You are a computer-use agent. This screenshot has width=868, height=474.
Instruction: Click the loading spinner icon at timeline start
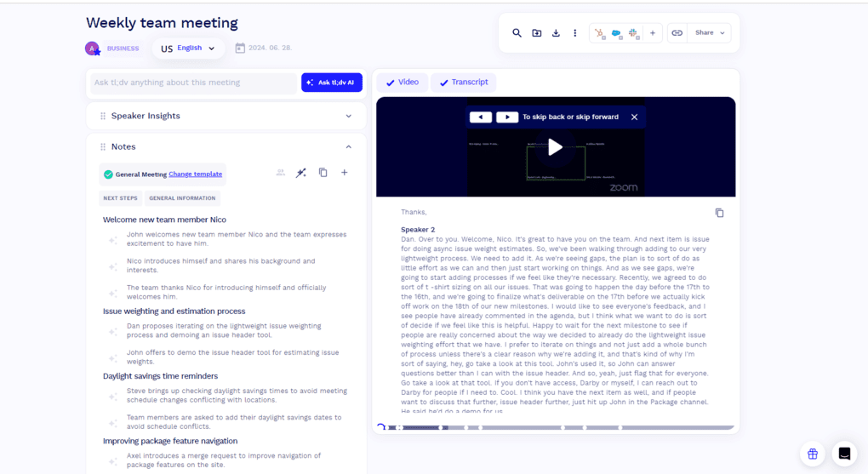pos(381,427)
